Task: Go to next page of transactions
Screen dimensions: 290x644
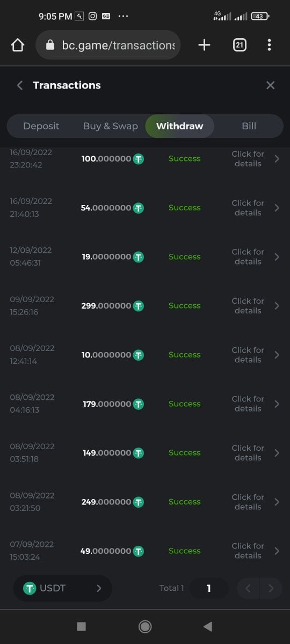Action: [x=271, y=589]
